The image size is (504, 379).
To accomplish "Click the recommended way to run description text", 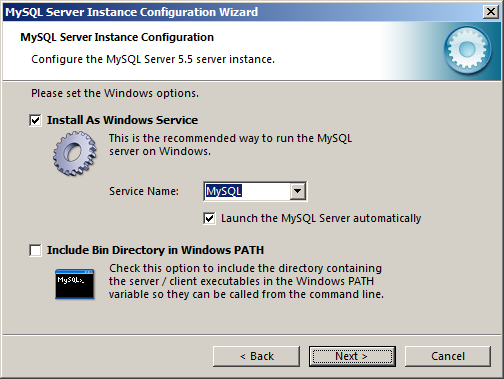I will tap(230, 145).
